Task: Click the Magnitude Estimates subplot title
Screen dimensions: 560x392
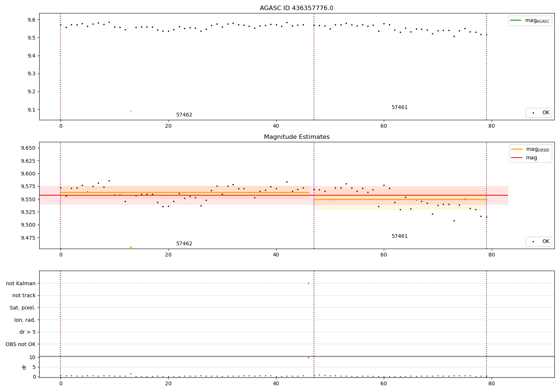Action: (x=296, y=137)
